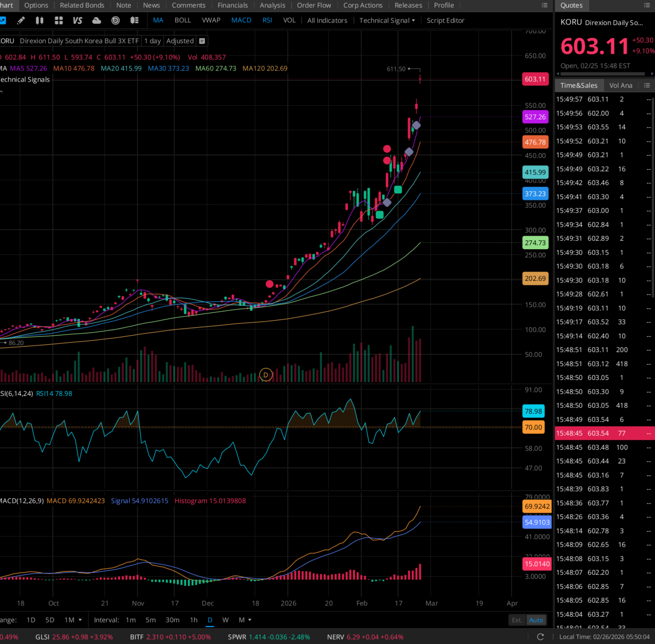Select the drawing pencil tool

[21, 20]
